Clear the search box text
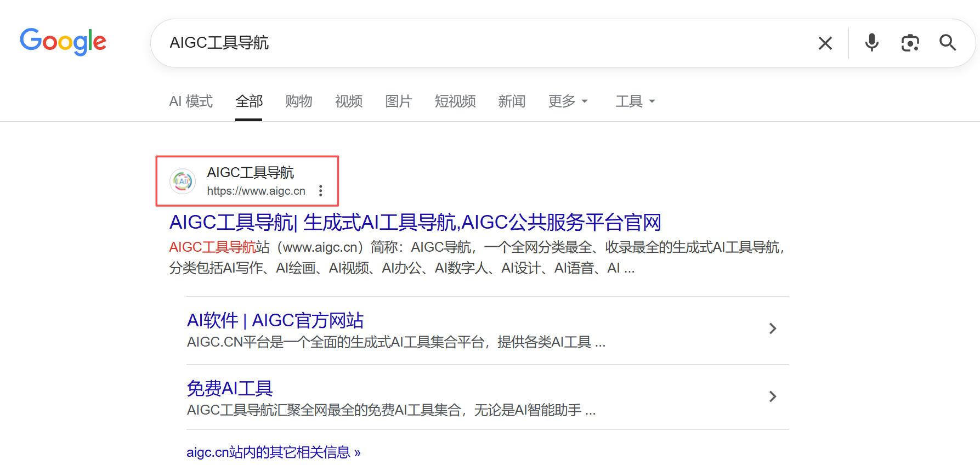This screenshot has height=476, width=980. (825, 43)
